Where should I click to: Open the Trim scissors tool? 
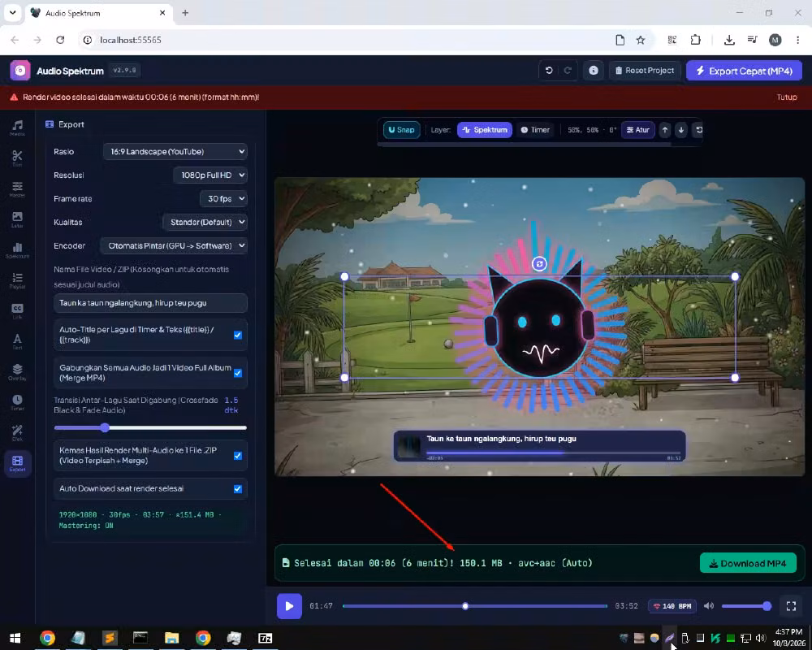click(17, 158)
